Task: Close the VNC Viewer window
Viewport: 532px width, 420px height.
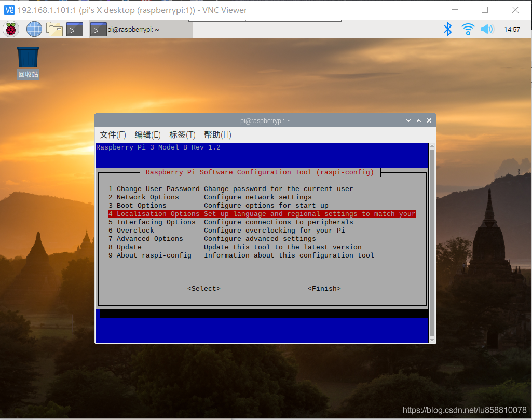Action: coord(515,10)
